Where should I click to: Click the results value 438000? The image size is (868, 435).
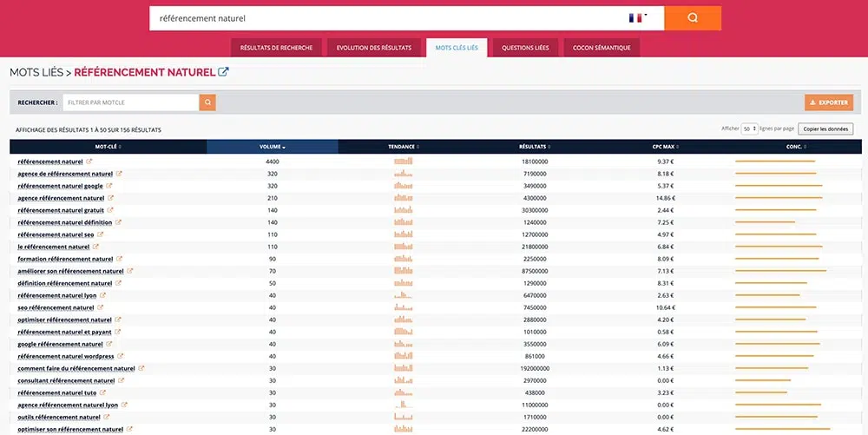(535, 393)
